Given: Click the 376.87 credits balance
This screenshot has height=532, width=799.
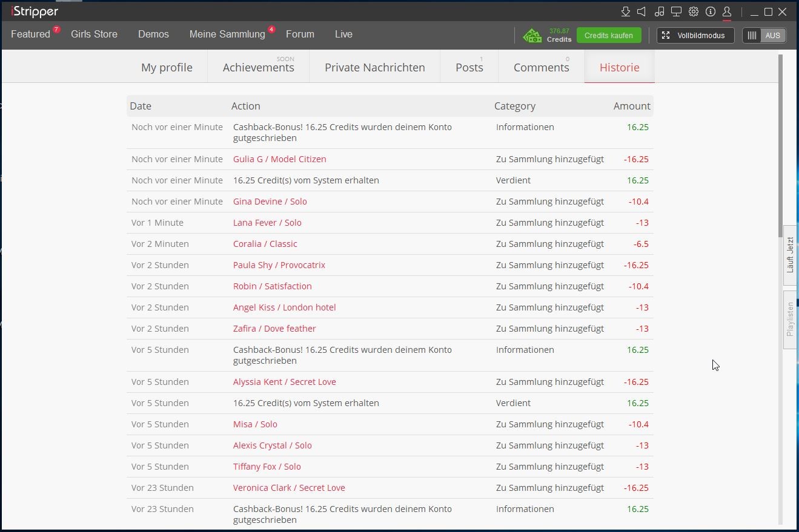Looking at the screenshot, I should point(559,31).
